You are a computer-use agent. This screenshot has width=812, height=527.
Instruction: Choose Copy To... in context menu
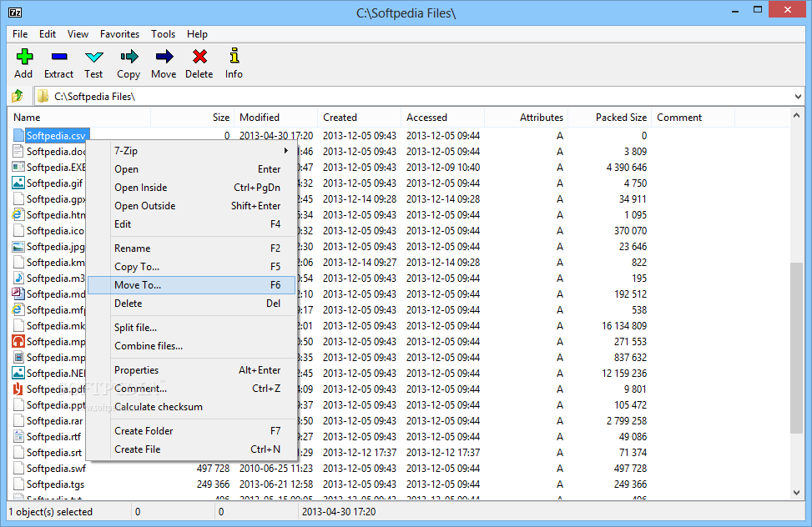(192, 267)
